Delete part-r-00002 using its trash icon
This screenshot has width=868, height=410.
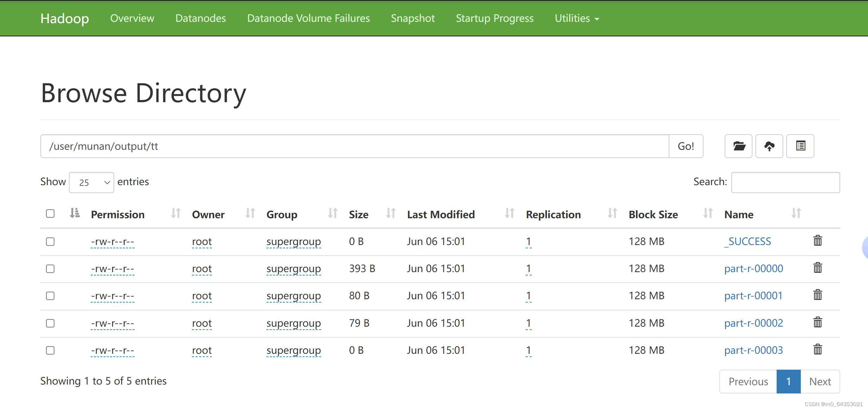(817, 322)
